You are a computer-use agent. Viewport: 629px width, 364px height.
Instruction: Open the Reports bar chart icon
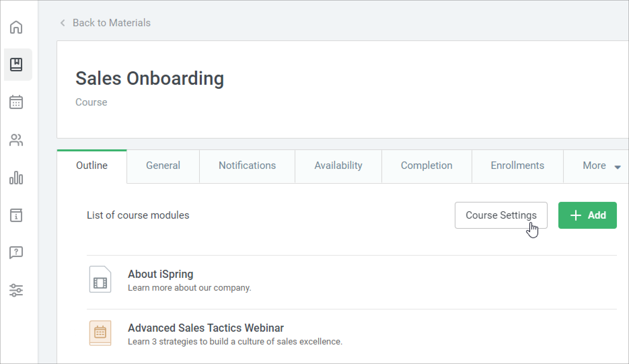click(x=16, y=178)
